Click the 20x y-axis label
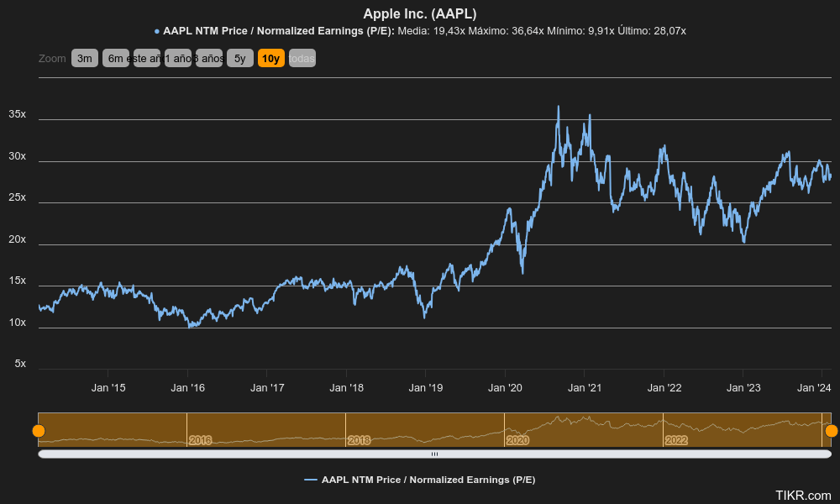 (17, 239)
